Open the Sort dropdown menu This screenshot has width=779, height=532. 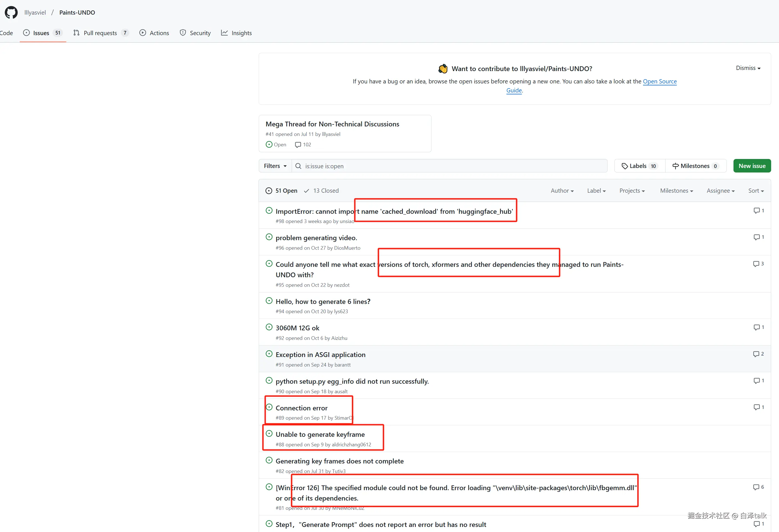(x=755, y=190)
